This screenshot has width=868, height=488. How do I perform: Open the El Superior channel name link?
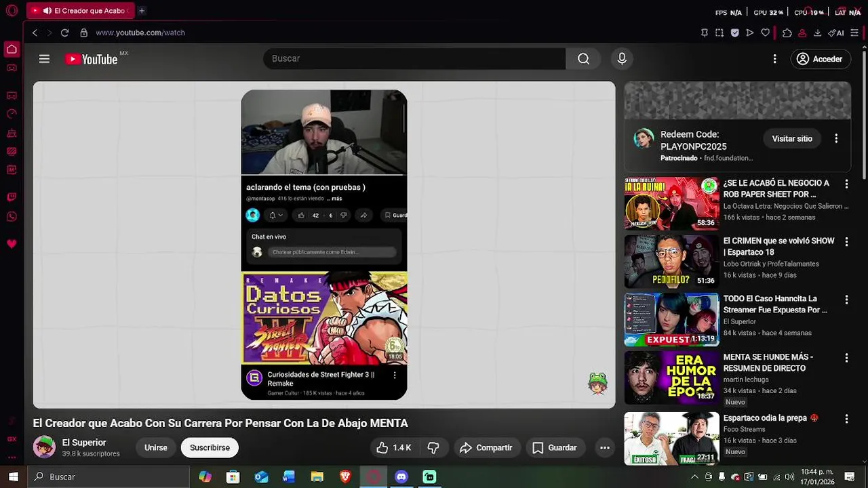click(84, 443)
